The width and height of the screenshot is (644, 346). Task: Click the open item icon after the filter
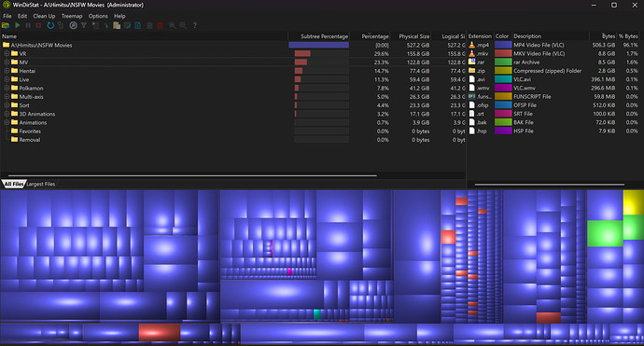(x=95, y=25)
